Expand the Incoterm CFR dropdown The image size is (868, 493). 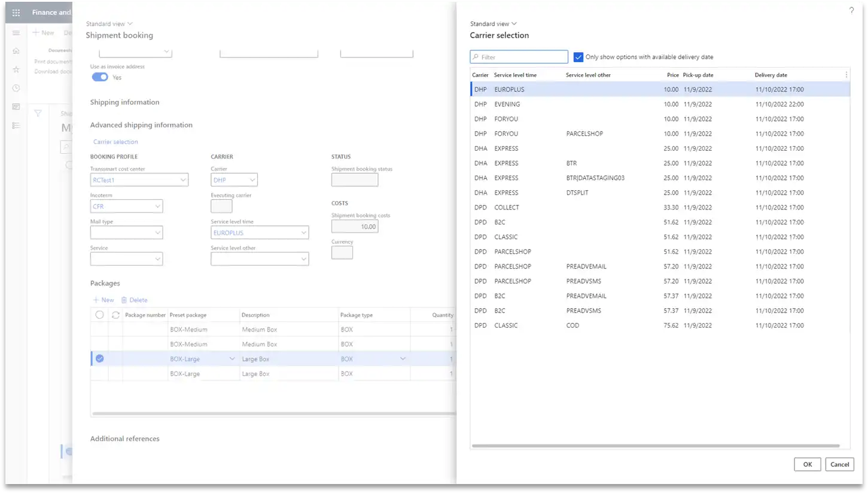click(157, 206)
